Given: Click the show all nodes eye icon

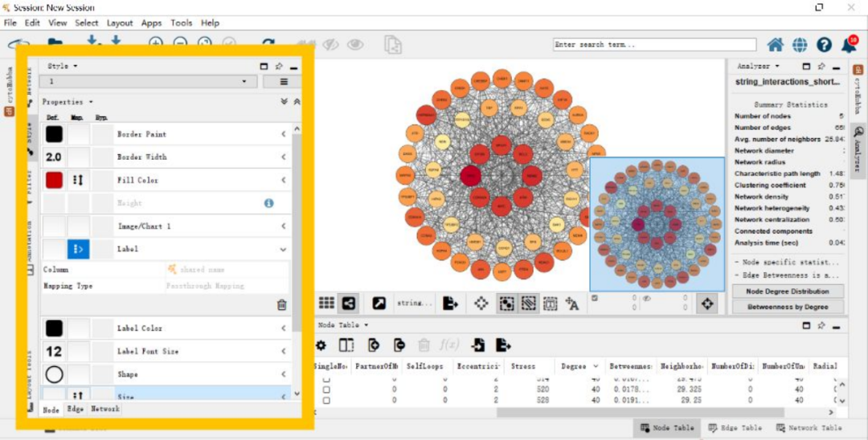Looking at the screenshot, I should (x=355, y=44).
